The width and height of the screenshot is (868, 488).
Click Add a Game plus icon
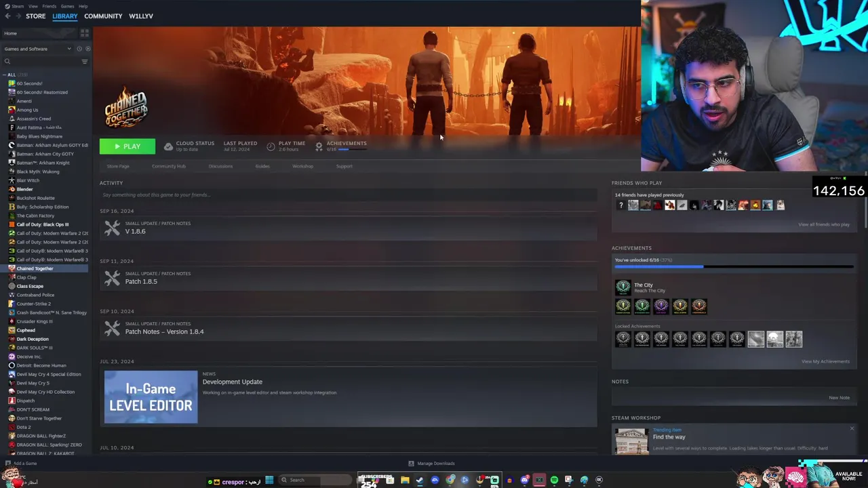point(7,464)
